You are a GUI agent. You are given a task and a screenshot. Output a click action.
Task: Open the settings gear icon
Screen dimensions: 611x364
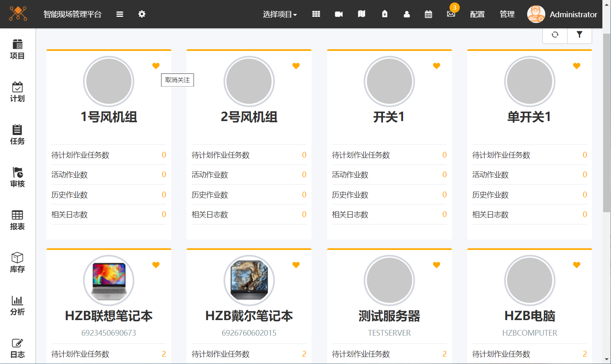click(x=142, y=14)
